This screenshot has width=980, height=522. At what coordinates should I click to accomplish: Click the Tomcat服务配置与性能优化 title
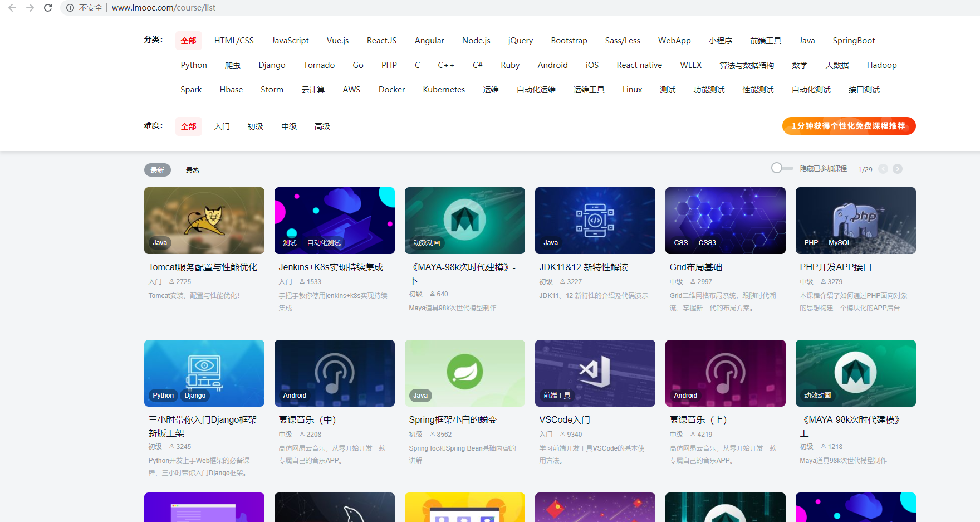tap(203, 267)
